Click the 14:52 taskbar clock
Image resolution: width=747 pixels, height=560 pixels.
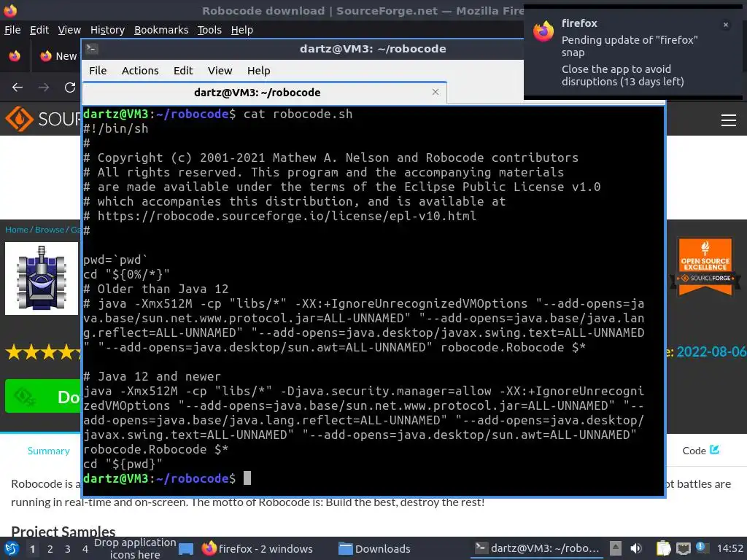click(729, 548)
